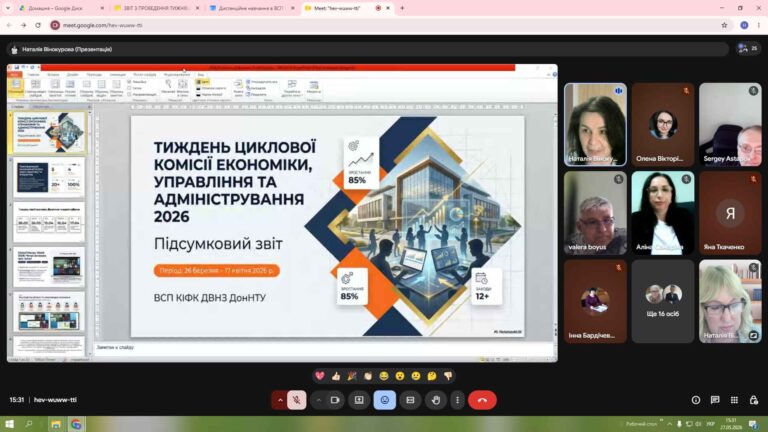Open Chrome three-dot menu

click(x=759, y=25)
